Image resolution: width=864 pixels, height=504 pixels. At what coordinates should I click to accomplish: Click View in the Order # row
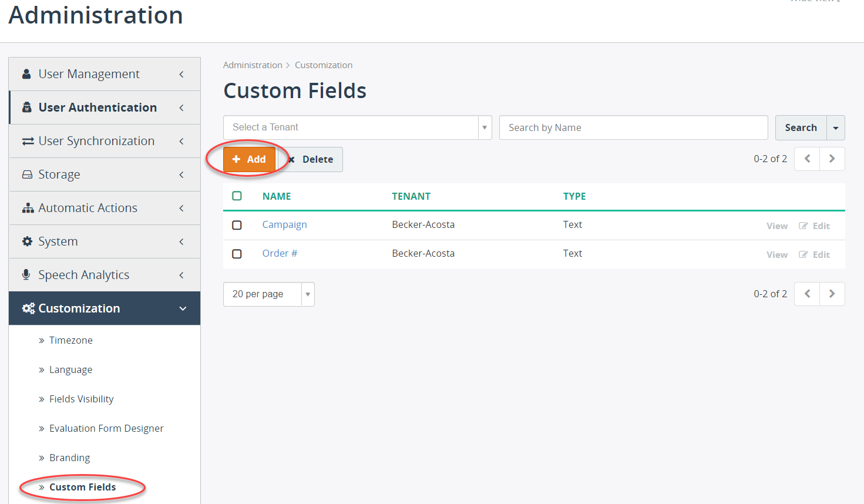click(x=777, y=254)
